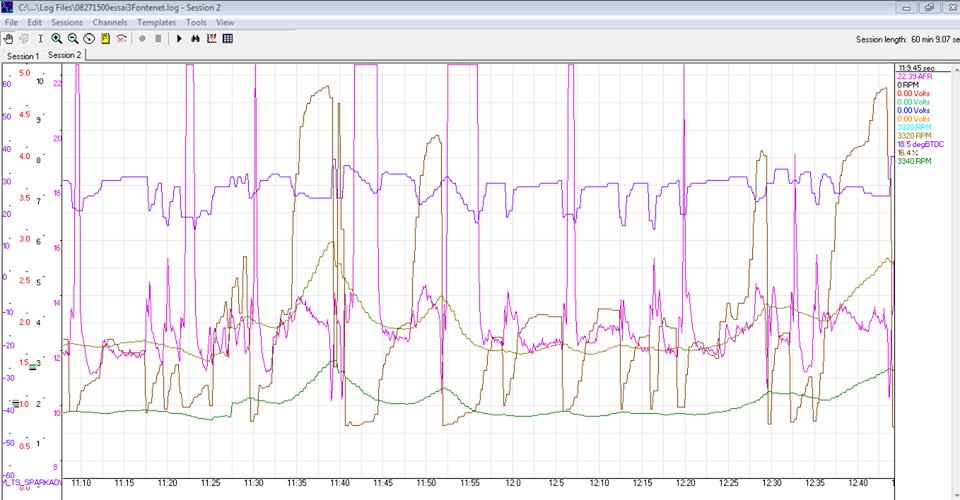
Task: Start playback of the session log
Action: click(179, 39)
